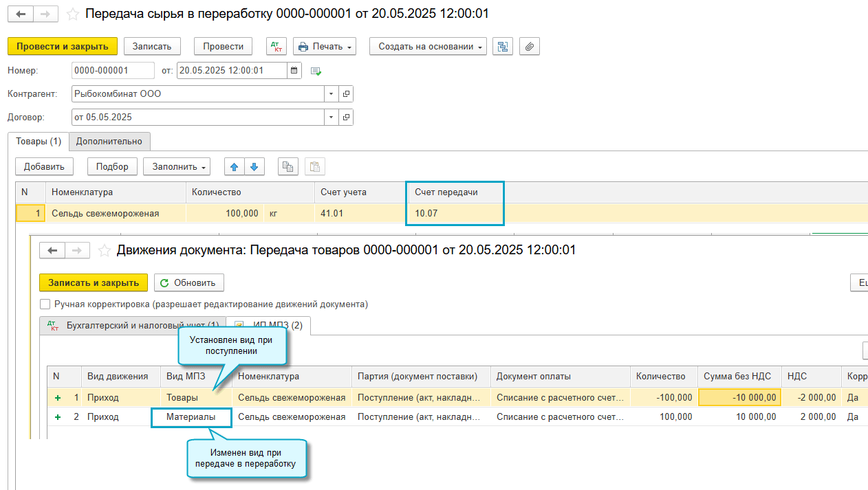Click Обновить refresh button
The width and height of the screenshot is (868, 490).
pos(189,282)
